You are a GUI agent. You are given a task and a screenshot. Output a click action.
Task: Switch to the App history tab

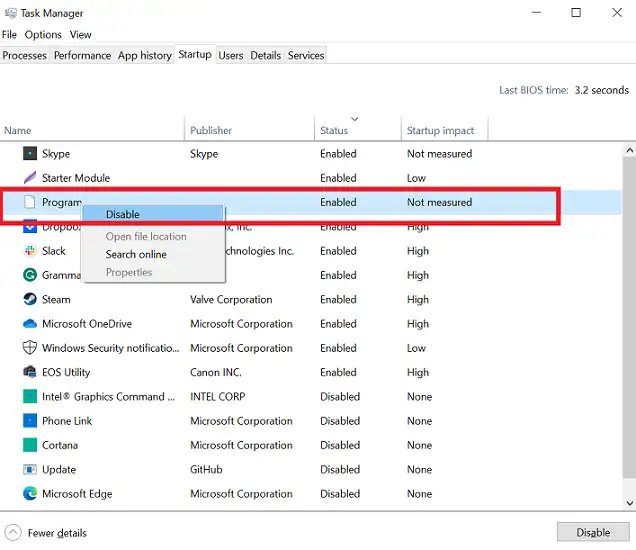coord(145,55)
